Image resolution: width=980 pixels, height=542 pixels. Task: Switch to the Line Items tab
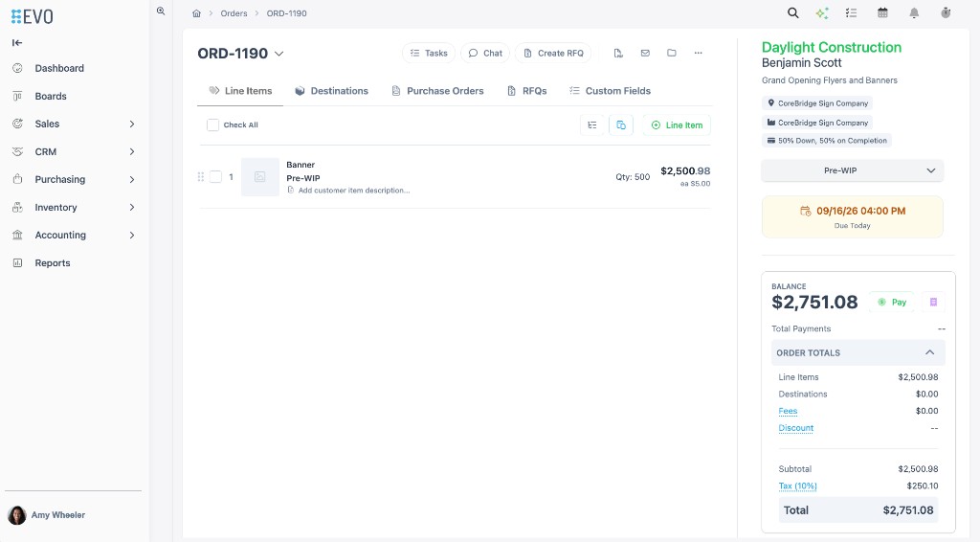(240, 91)
